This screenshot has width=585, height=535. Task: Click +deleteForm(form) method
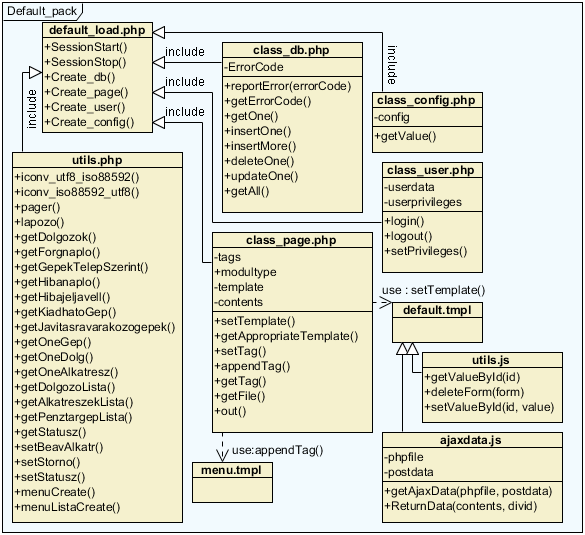(474, 392)
